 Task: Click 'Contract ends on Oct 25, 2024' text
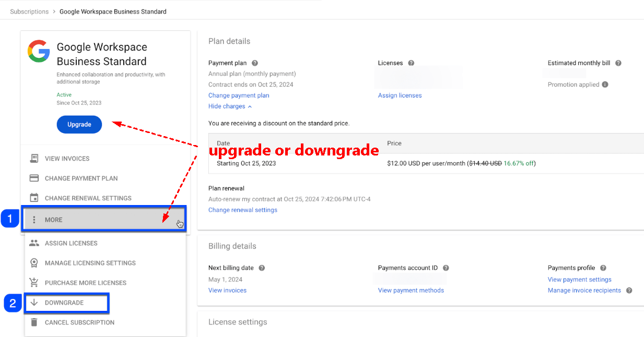[251, 85]
